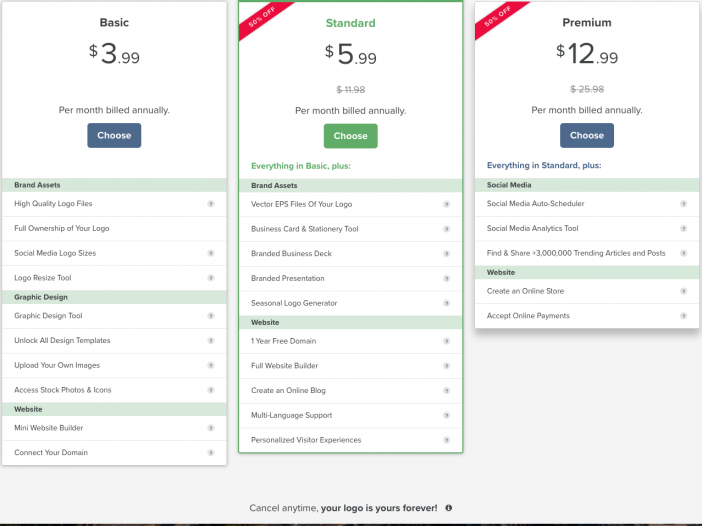
Task: Open help for Create an Online Store
Action: click(683, 291)
